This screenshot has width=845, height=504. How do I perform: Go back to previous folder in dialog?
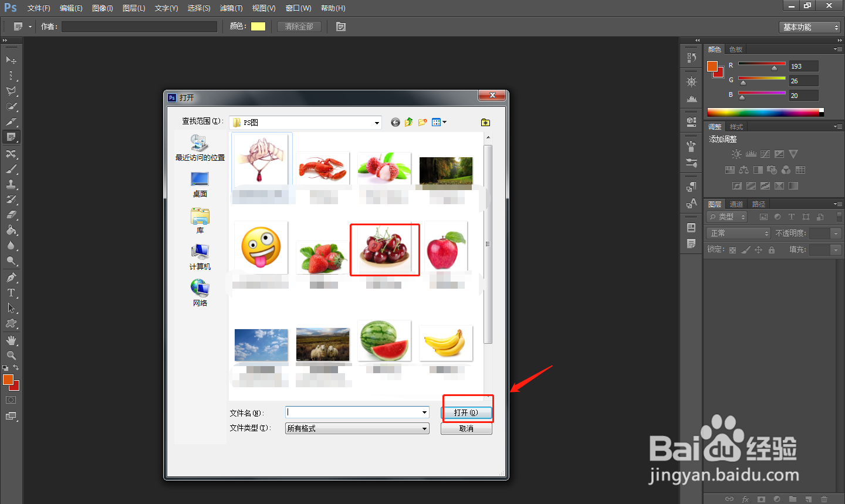(396, 122)
